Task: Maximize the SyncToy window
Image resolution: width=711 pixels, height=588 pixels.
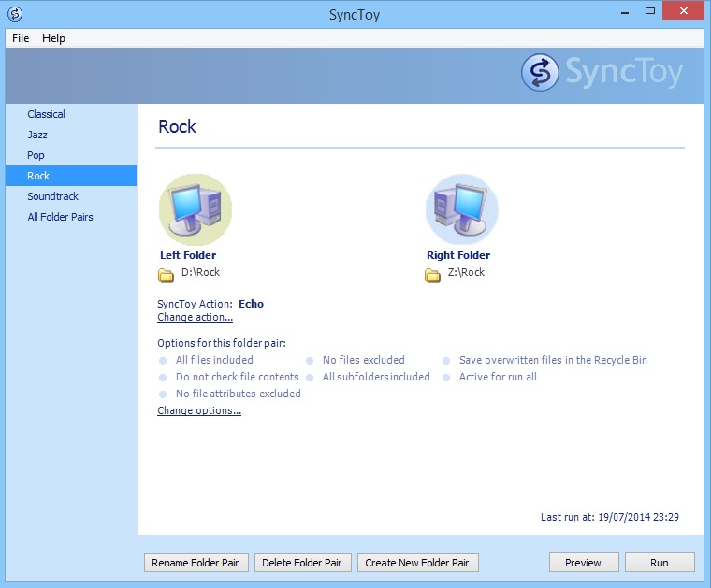Action: [x=650, y=11]
